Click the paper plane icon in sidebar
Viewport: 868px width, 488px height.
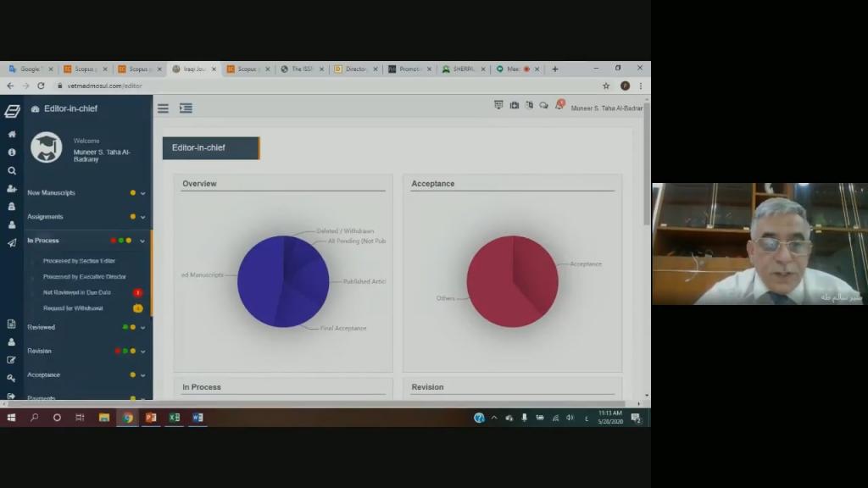coord(12,243)
